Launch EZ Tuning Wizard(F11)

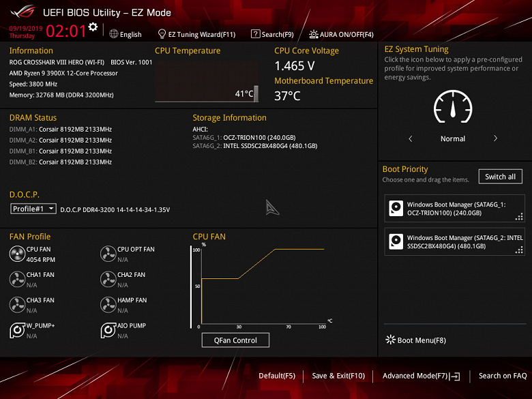197,34
